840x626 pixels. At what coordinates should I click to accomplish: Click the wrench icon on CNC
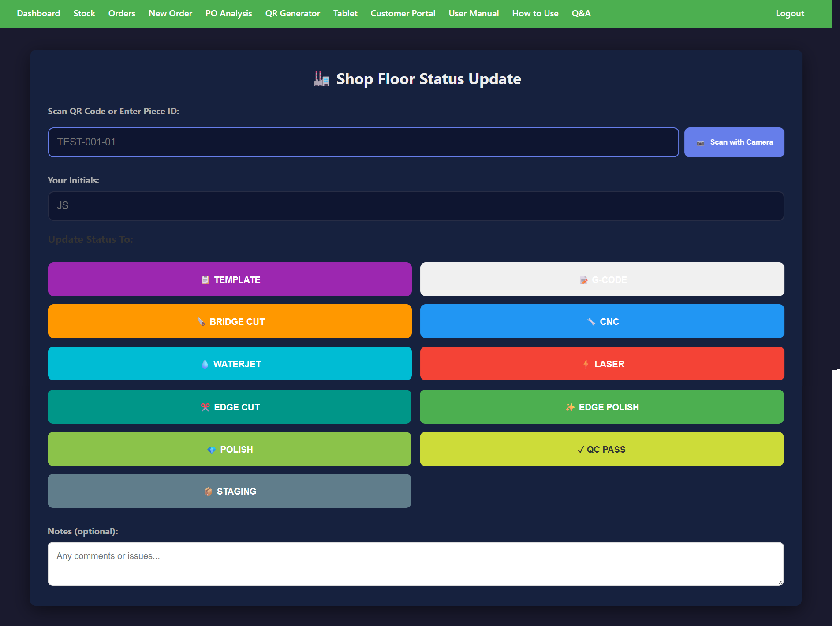click(x=591, y=322)
